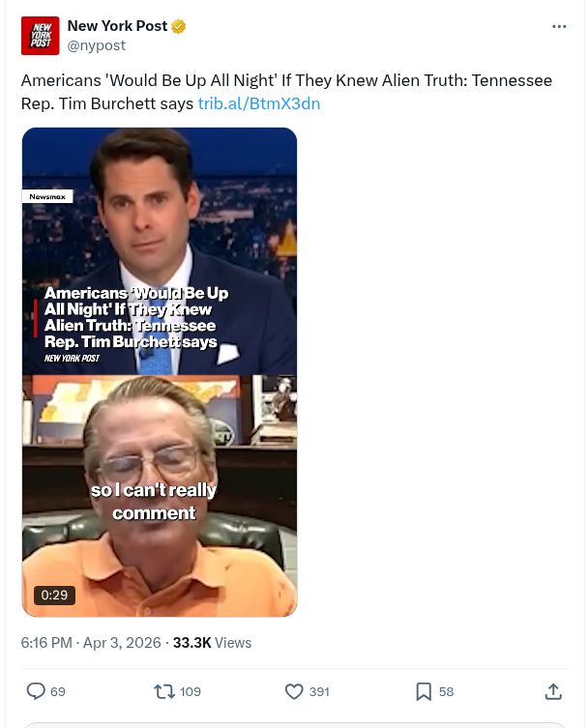Click the gold verified badge
The image size is (588, 728).
click(x=178, y=26)
